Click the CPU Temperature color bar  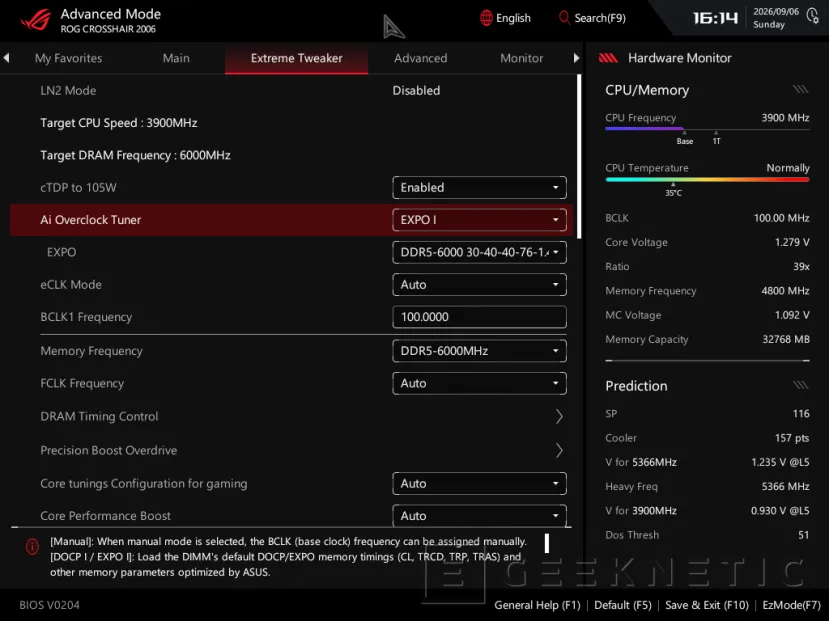pyautogui.click(x=707, y=180)
